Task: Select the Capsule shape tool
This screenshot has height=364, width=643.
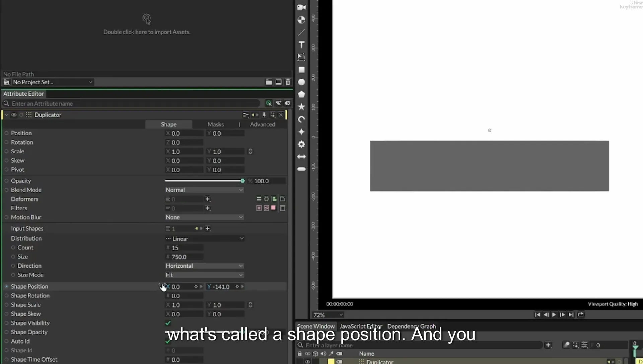Action: coord(301,169)
